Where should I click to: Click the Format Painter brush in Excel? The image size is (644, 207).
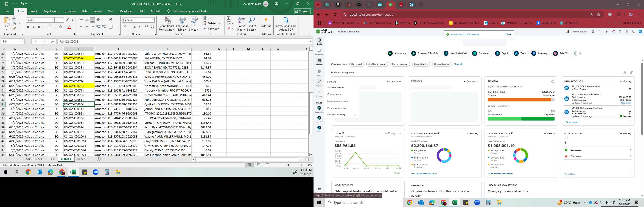click(14, 28)
